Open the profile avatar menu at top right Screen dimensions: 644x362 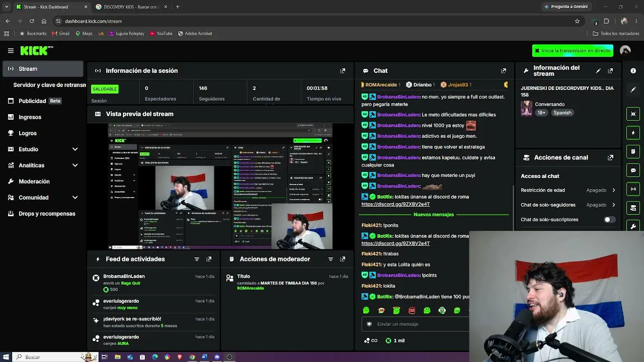coord(625,50)
